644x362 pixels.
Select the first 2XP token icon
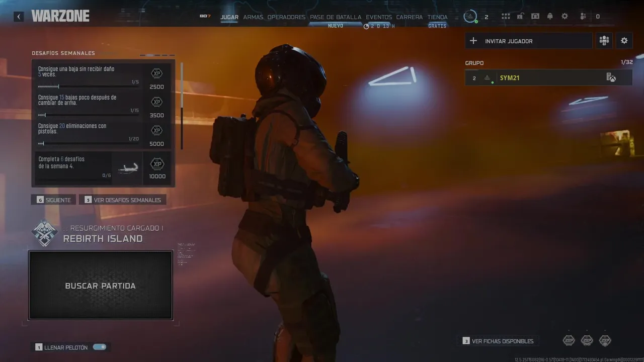click(569, 340)
